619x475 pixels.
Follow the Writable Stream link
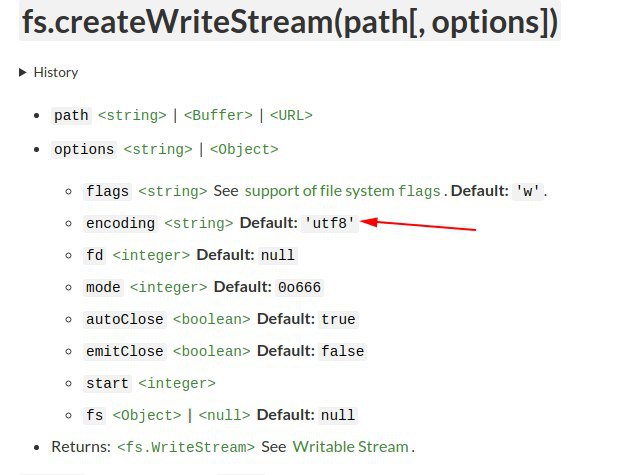pos(351,447)
